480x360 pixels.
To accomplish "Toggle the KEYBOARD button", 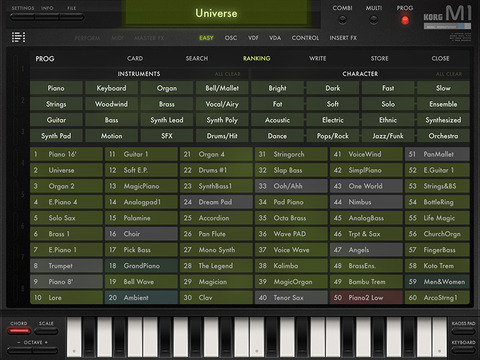I will click(463, 350).
